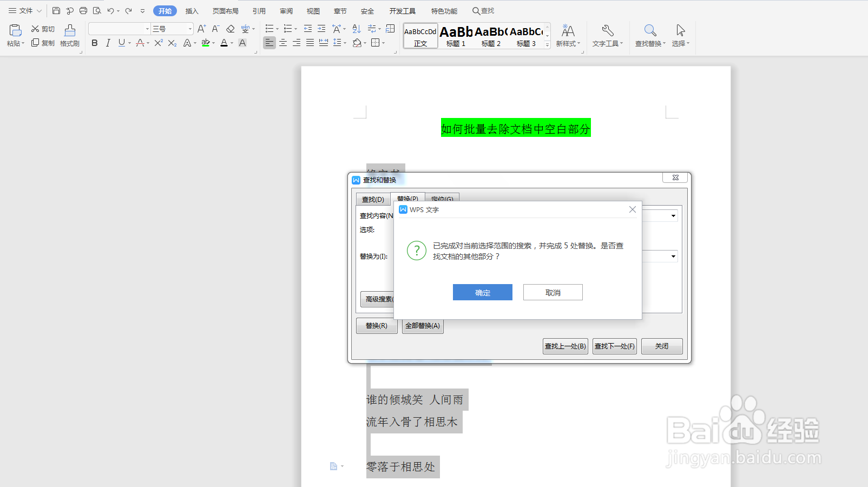Image resolution: width=868 pixels, height=487 pixels.
Task: Open the Replace with (替换为) combo dropdown arrow
Action: pyautogui.click(x=673, y=256)
